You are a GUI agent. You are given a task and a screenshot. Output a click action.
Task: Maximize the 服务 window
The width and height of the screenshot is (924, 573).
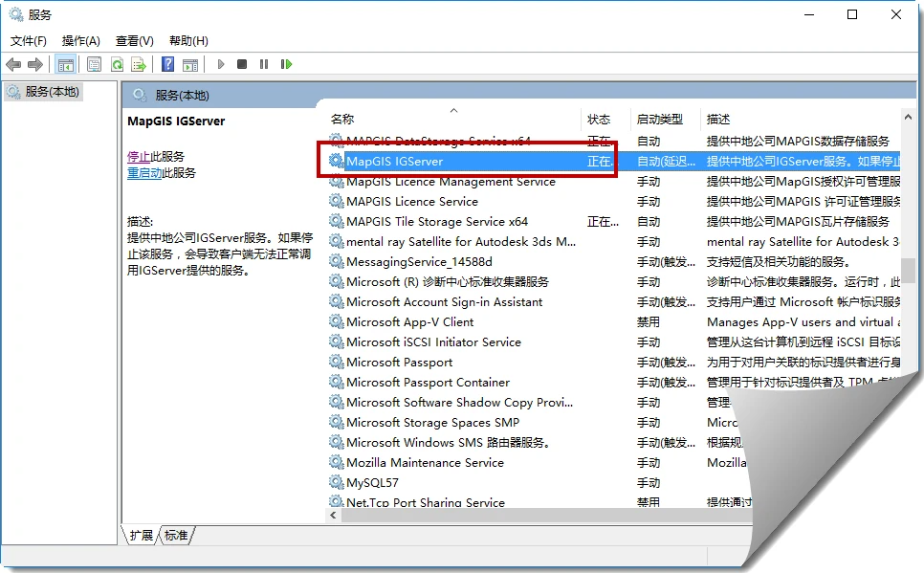pyautogui.click(x=852, y=14)
